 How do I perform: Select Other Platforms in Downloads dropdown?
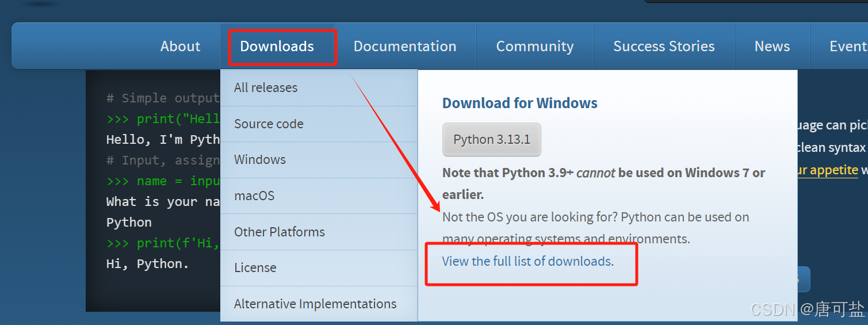click(x=319, y=232)
